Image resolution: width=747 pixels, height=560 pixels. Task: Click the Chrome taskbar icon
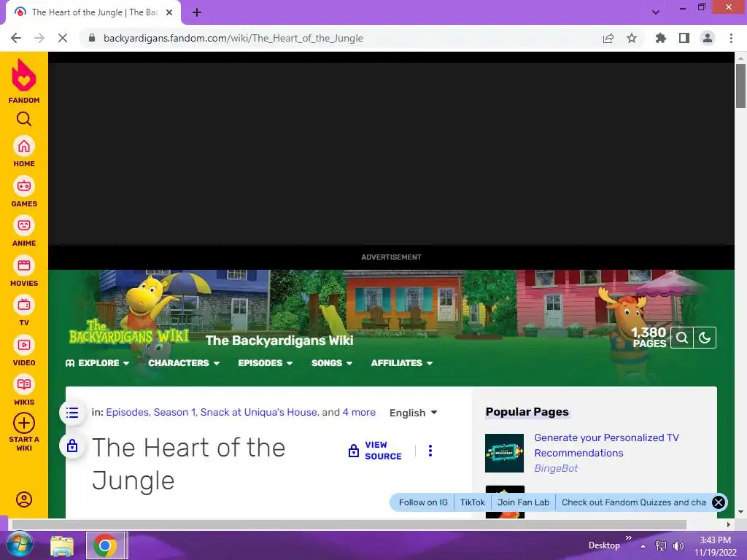coord(106,545)
